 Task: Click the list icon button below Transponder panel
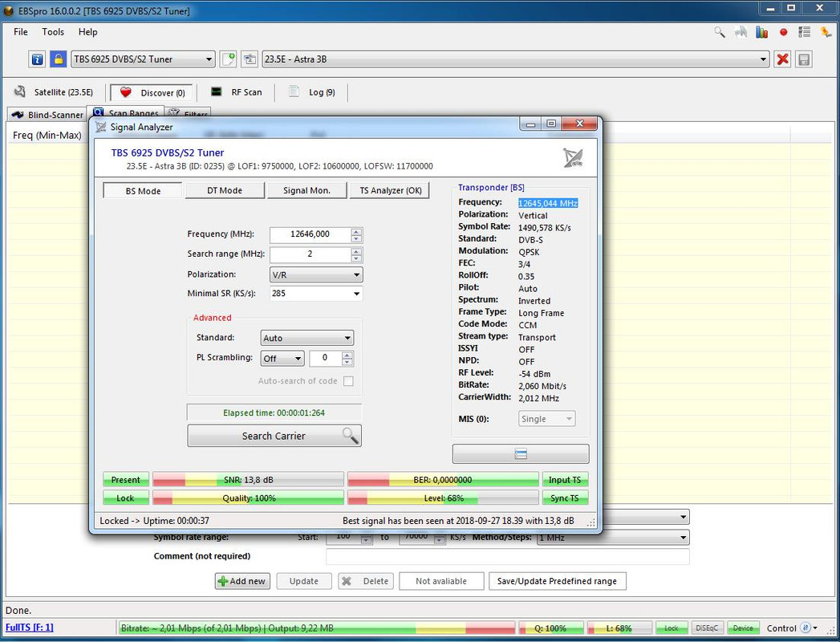[521, 454]
